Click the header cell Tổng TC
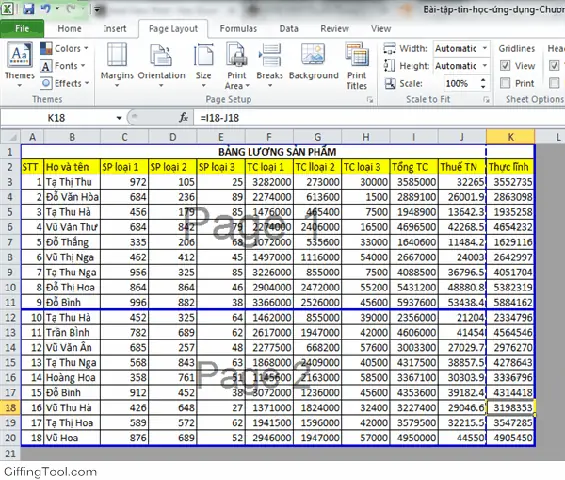The height and width of the screenshot is (480, 565). point(414,167)
